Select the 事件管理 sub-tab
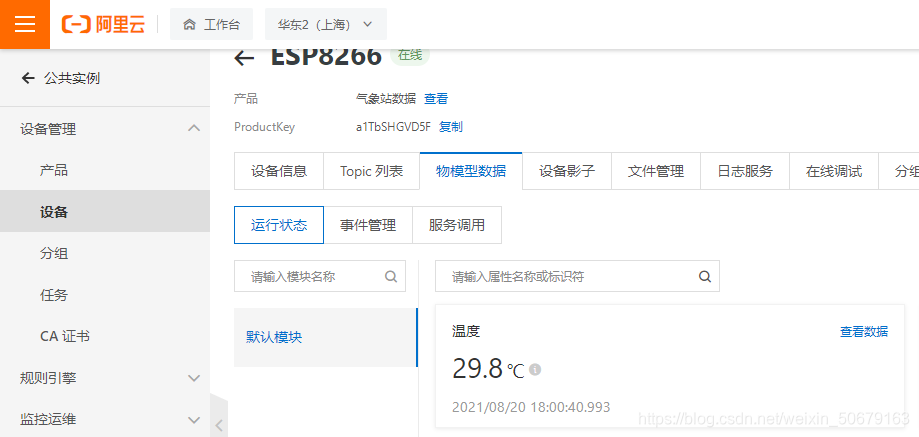The height and width of the screenshot is (437, 919). click(x=368, y=225)
